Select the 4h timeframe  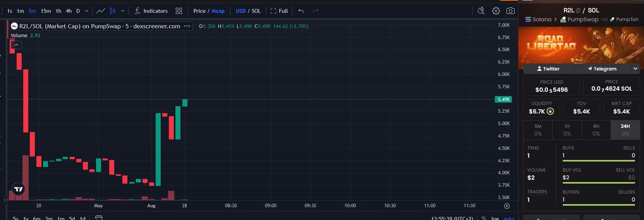coord(69,11)
